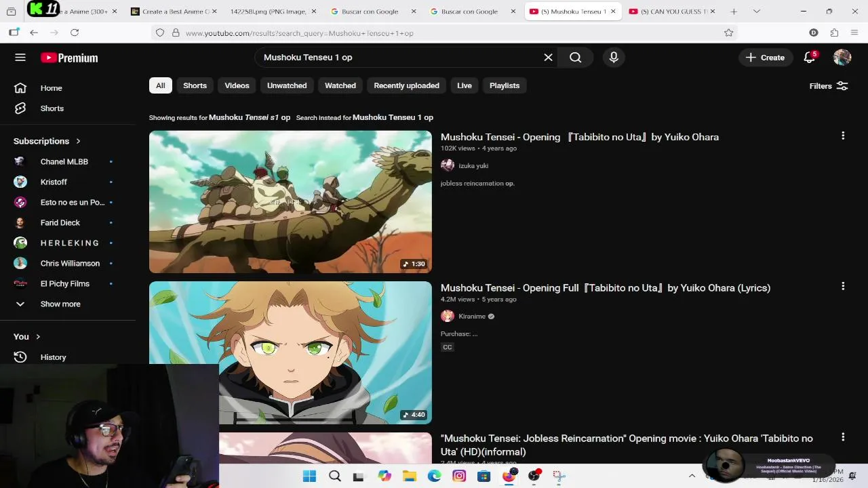This screenshot has width=868, height=488.
Task: Click the shield tracking protection icon
Action: click(160, 33)
